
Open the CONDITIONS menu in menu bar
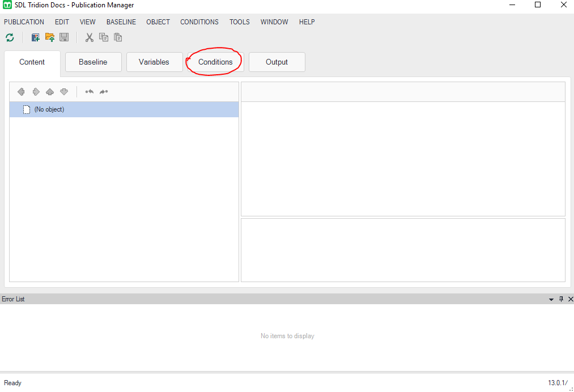pyautogui.click(x=199, y=22)
